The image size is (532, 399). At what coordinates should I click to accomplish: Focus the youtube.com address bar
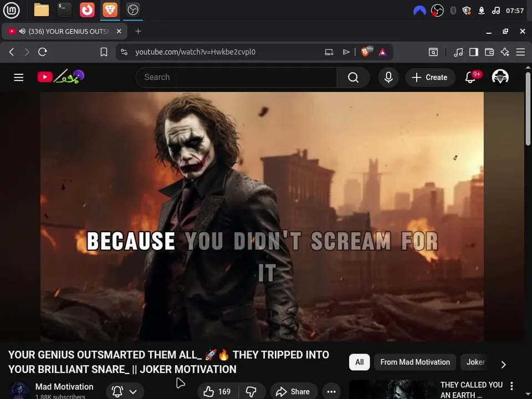pos(195,52)
